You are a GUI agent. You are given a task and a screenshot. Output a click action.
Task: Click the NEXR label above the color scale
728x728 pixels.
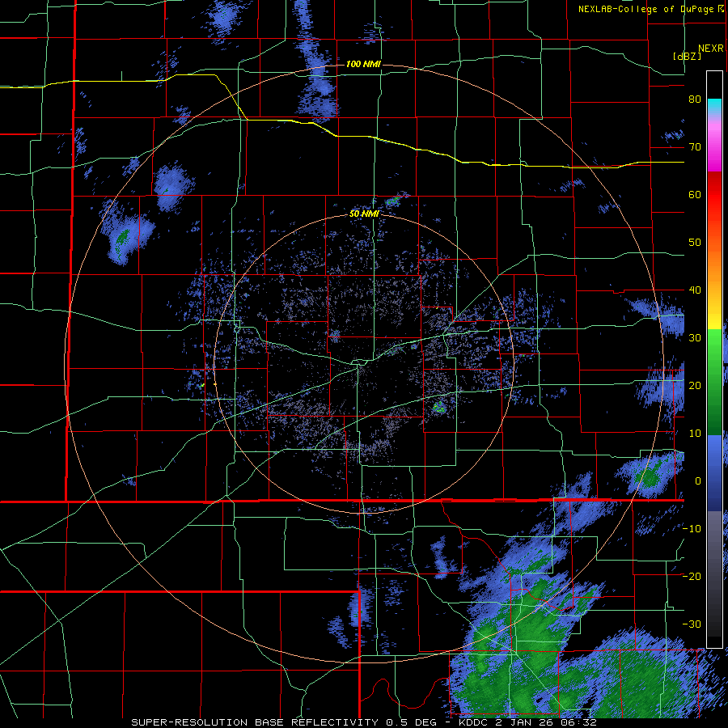click(x=711, y=49)
